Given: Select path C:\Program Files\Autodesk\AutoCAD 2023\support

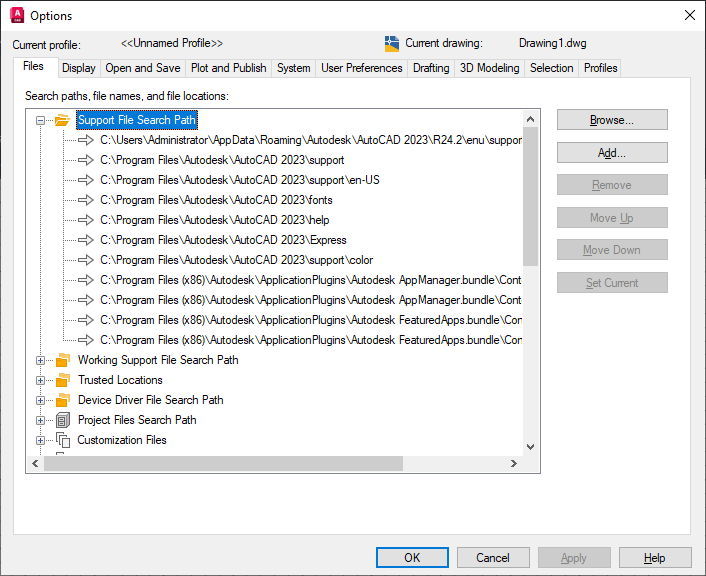Looking at the screenshot, I should [x=222, y=160].
